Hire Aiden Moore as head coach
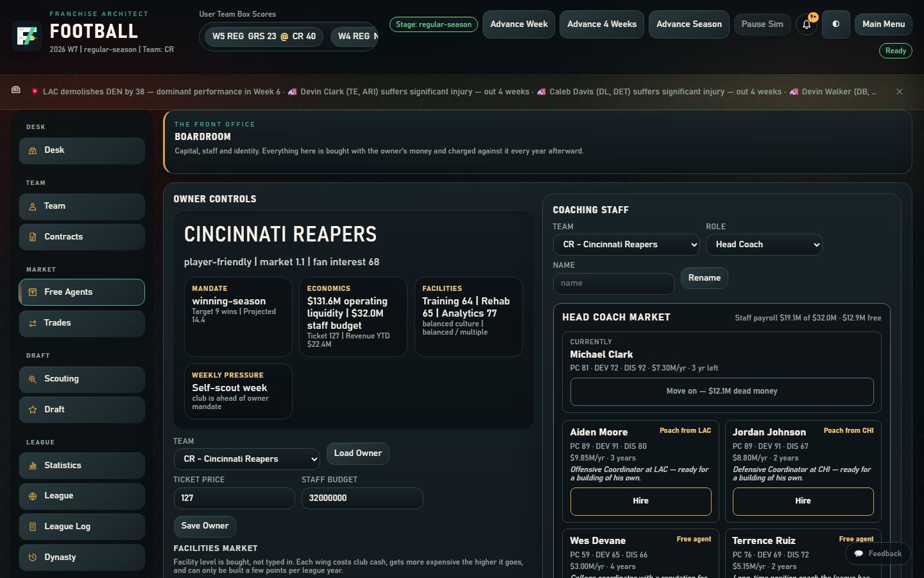The width and height of the screenshot is (924, 578). (x=641, y=501)
